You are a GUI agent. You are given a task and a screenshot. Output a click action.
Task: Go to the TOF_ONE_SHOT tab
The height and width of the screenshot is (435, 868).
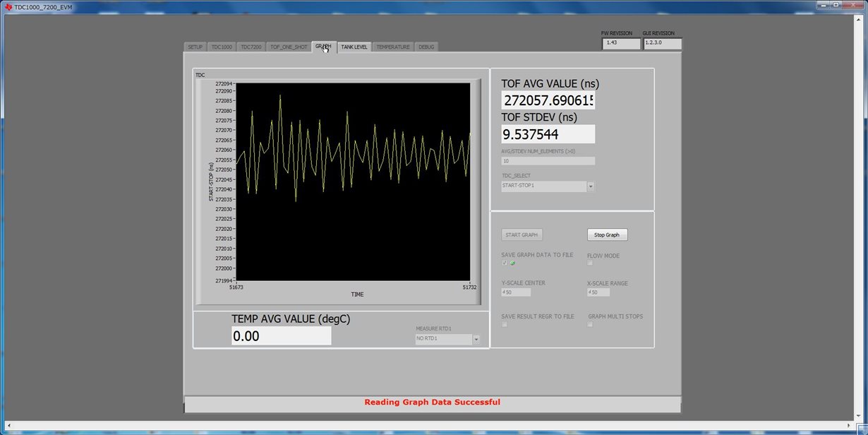pos(289,47)
